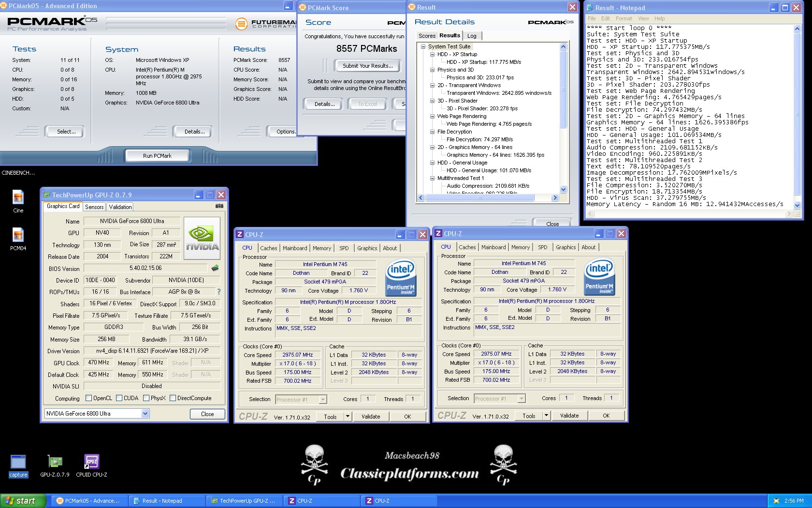Open the Format menu in Notepad
Image resolution: width=812 pixels, height=508 pixels.
pos(623,18)
